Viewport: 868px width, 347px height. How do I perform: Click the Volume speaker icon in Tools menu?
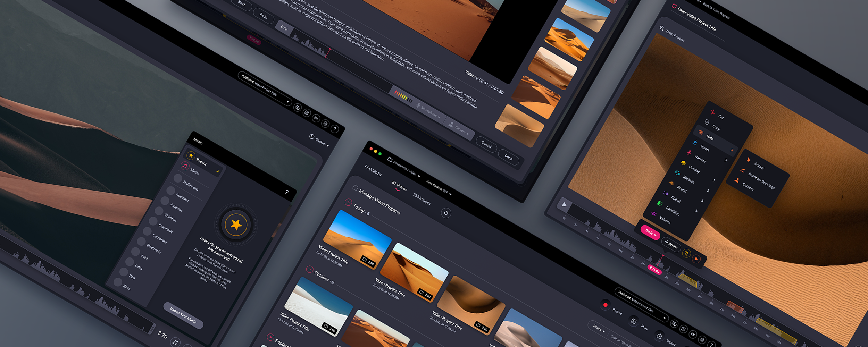[654, 214]
